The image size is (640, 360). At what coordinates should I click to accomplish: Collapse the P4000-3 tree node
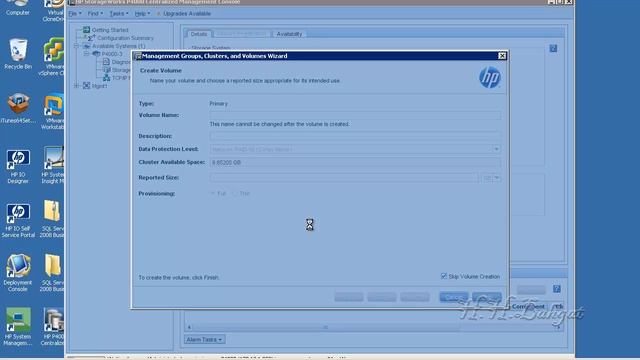(x=87, y=53)
